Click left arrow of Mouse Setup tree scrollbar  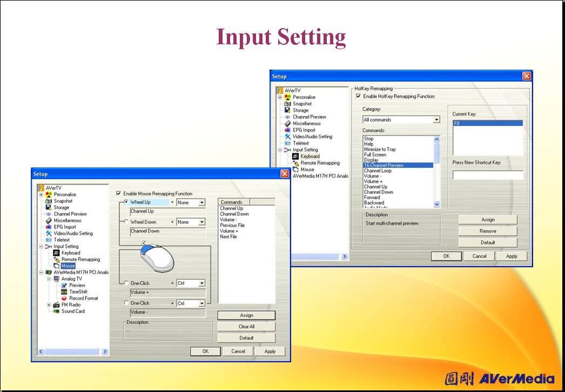click(41, 352)
